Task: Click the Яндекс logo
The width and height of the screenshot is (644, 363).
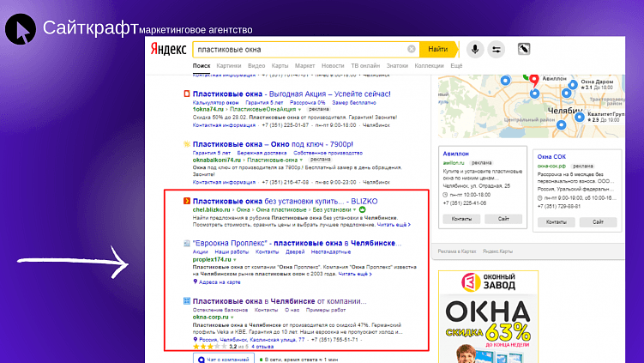Action: [x=168, y=49]
